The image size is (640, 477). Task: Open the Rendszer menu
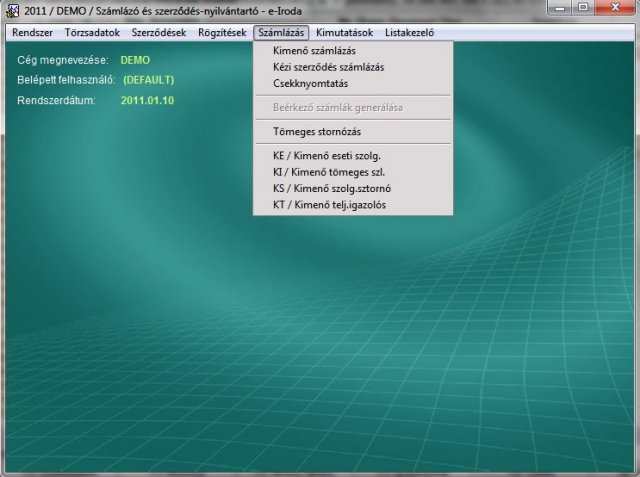32,33
